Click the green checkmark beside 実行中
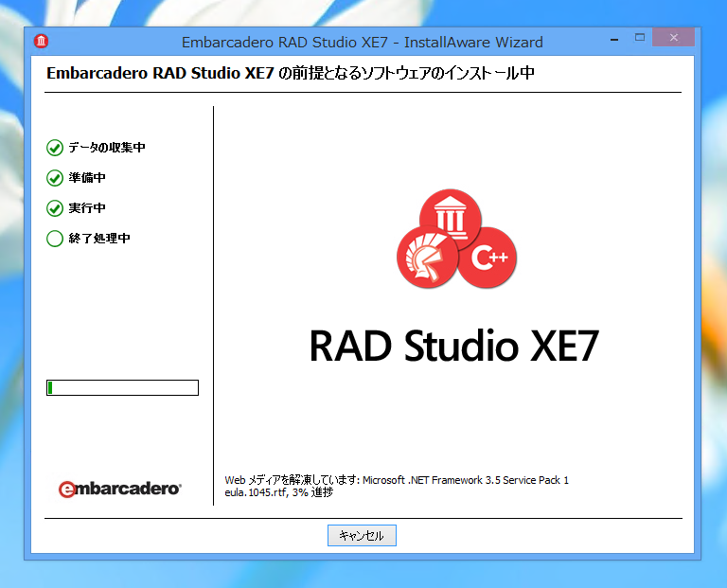727x588 pixels. (x=55, y=208)
